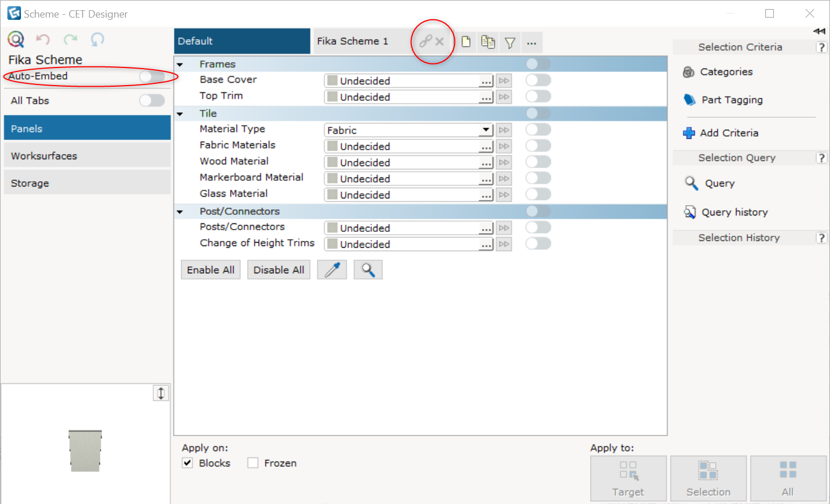Image resolution: width=830 pixels, height=504 pixels.
Task: Click the Part Tagging tag icon
Action: click(689, 100)
